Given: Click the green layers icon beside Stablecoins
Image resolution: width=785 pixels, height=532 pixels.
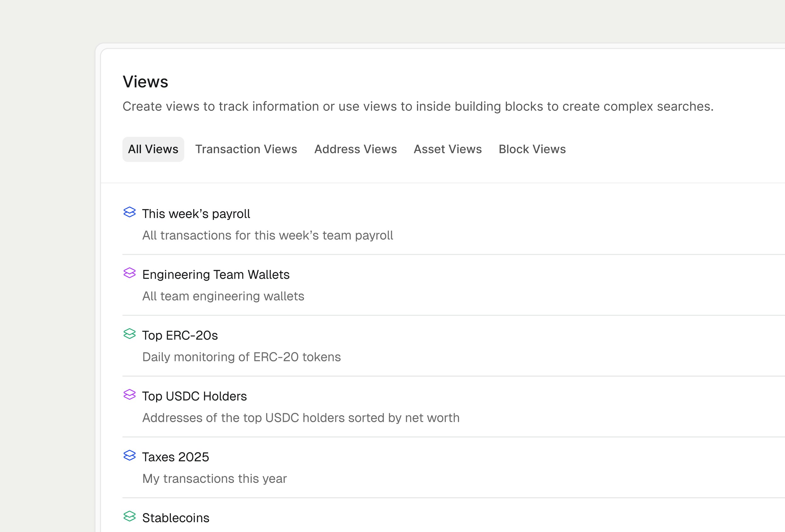Looking at the screenshot, I should pyautogui.click(x=129, y=517).
